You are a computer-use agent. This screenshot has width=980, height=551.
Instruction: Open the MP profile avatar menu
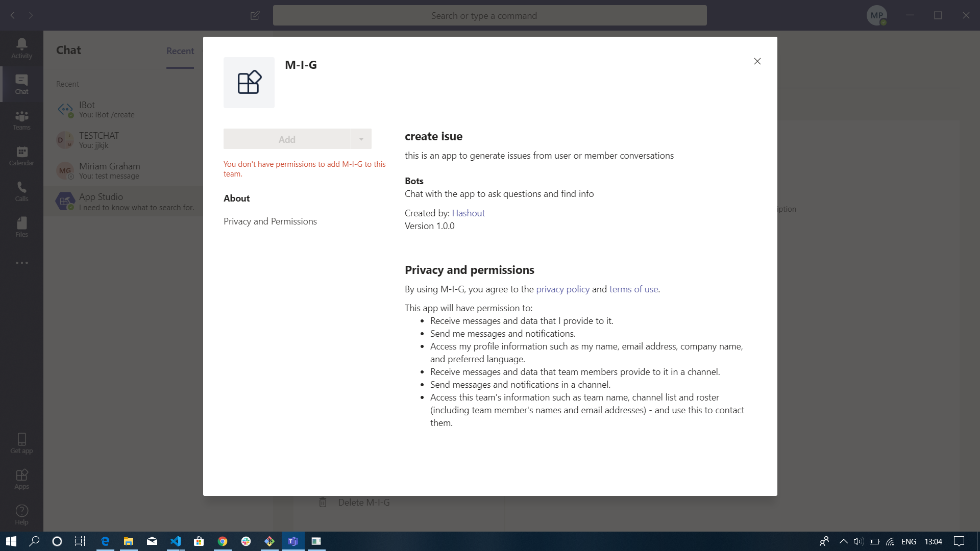(877, 15)
